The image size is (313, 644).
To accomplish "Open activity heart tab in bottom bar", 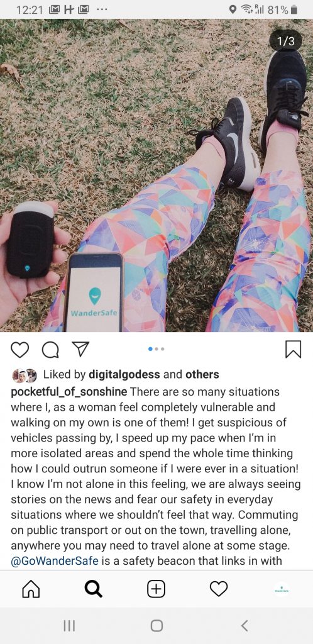I will (219, 589).
